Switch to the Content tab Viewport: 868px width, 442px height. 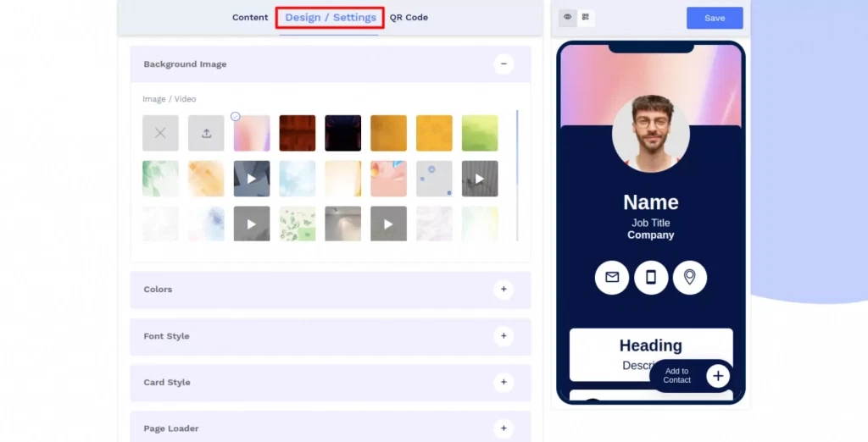(x=250, y=17)
